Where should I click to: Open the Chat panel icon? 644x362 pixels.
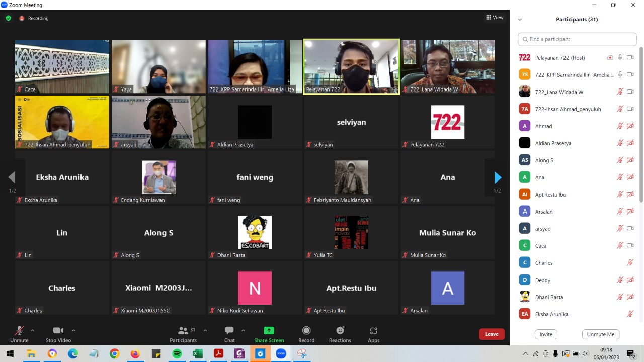point(229,331)
